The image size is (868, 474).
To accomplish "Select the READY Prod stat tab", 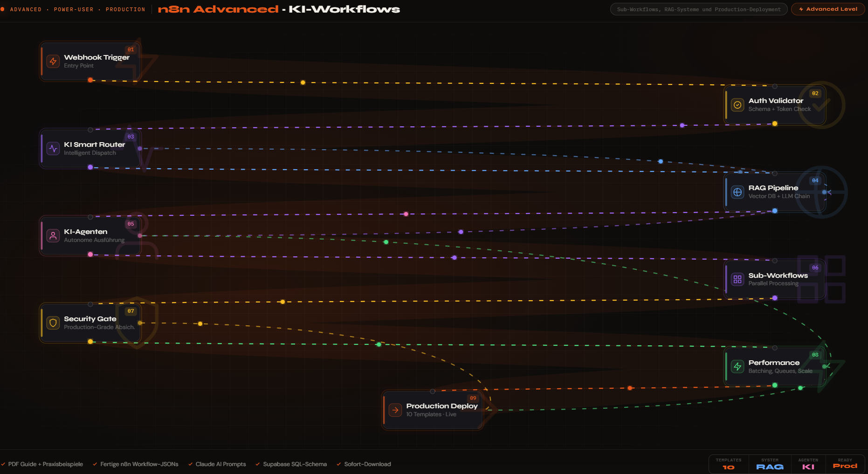I will [845, 464].
